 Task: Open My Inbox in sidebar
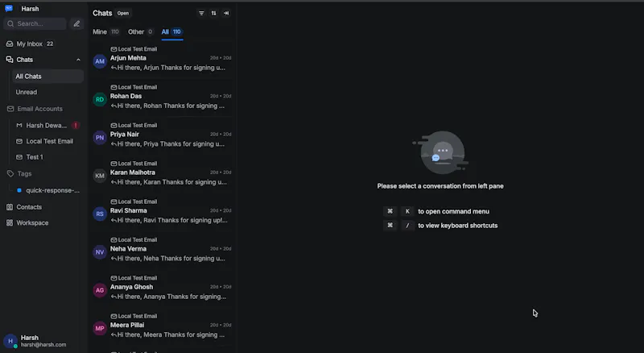click(x=43, y=44)
